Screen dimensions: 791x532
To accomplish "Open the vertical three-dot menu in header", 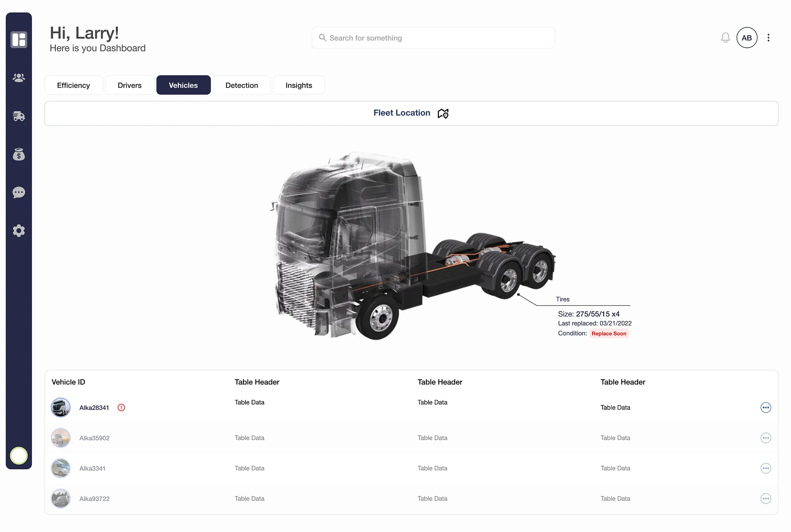I will click(768, 38).
